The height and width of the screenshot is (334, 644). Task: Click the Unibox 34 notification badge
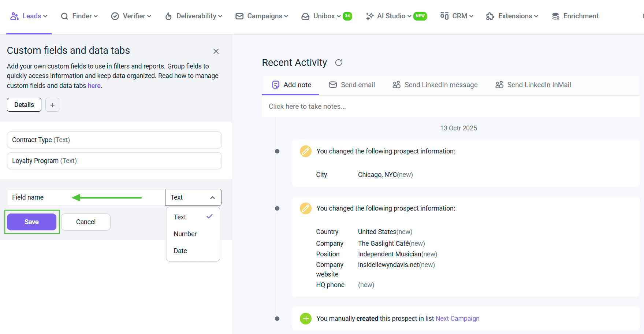tap(347, 16)
